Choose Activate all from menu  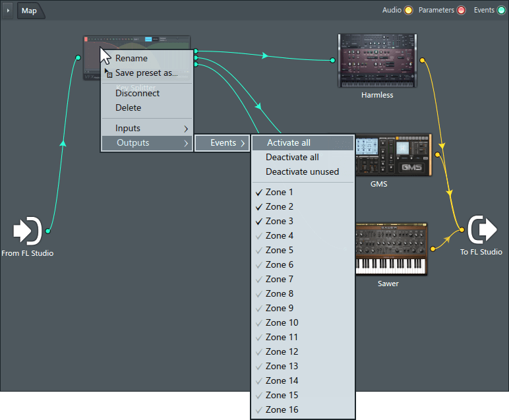point(289,143)
